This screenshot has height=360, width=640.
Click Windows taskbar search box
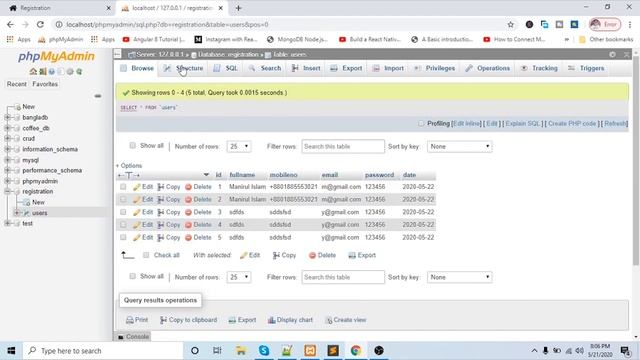click(x=103, y=351)
